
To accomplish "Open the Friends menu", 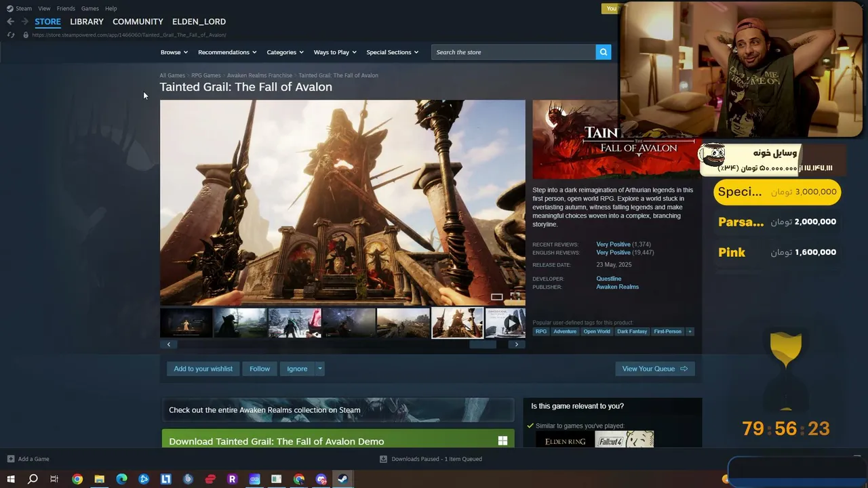I will click(x=66, y=8).
